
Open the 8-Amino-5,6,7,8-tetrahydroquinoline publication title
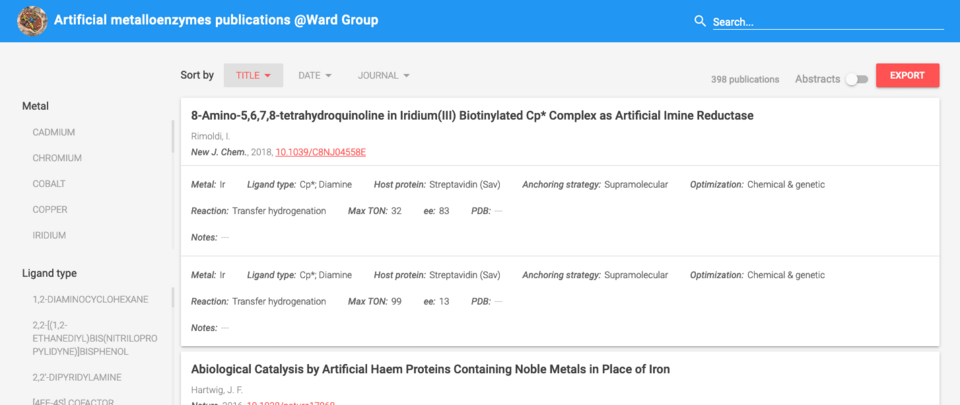(x=471, y=116)
